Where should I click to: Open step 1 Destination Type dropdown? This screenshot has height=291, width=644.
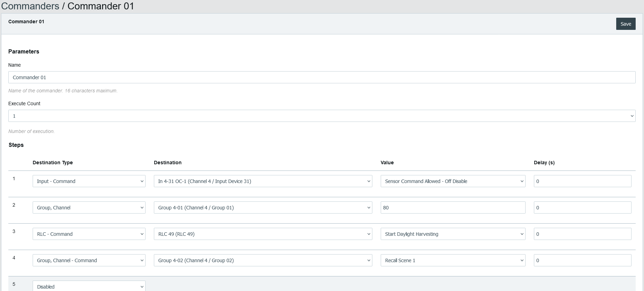pos(89,181)
